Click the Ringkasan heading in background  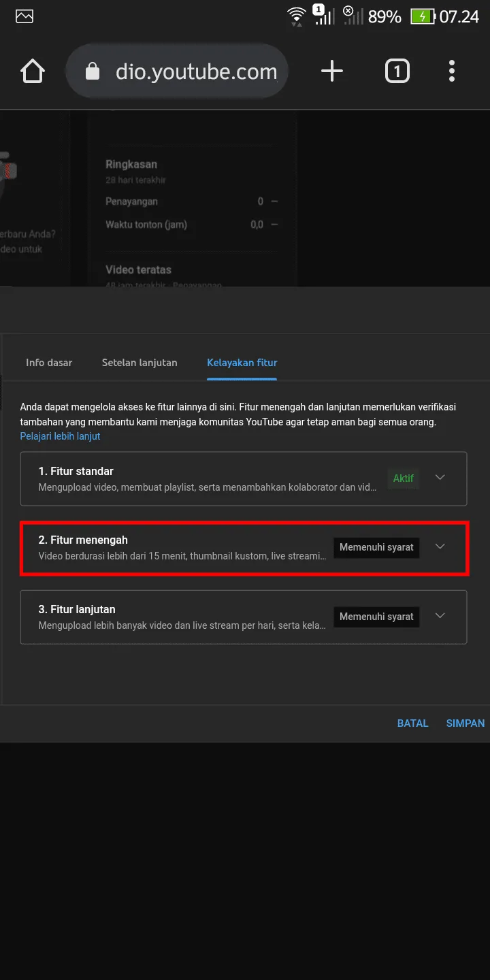[x=131, y=164]
